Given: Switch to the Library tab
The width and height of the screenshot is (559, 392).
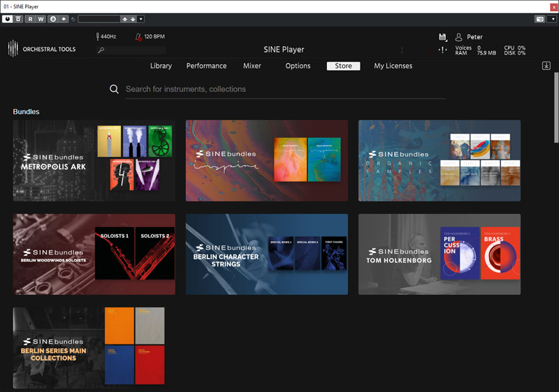Looking at the screenshot, I should coord(161,66).
